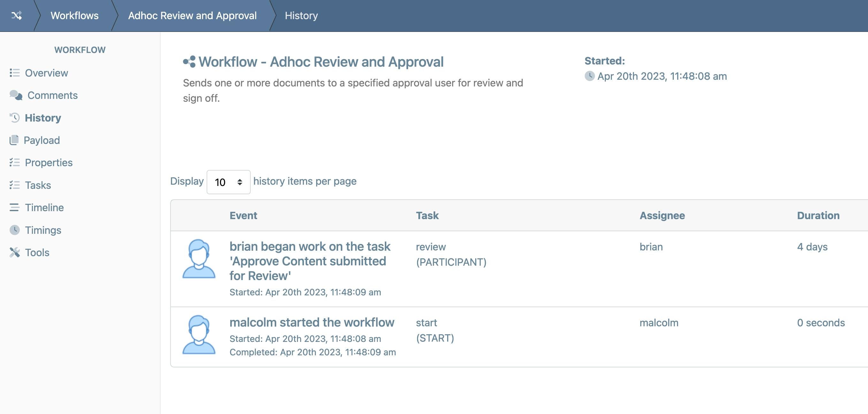
Task: Click malcolm's user avatar in the history table
Action: pyautogui.click(x=199, y=335)
